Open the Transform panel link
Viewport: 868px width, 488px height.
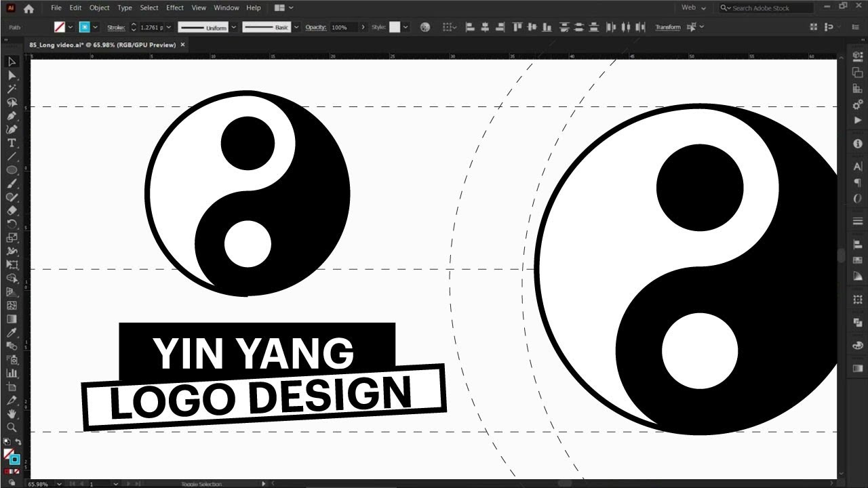(668, 27)
